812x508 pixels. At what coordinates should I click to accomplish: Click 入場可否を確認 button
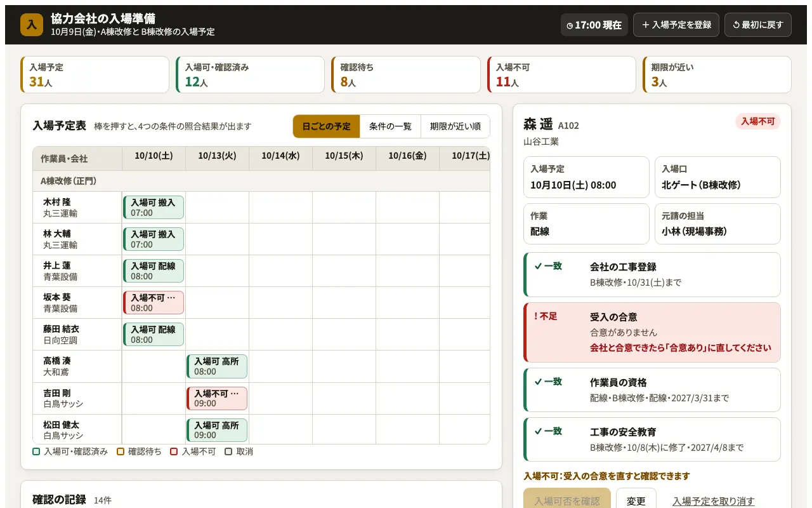(567, 500)
